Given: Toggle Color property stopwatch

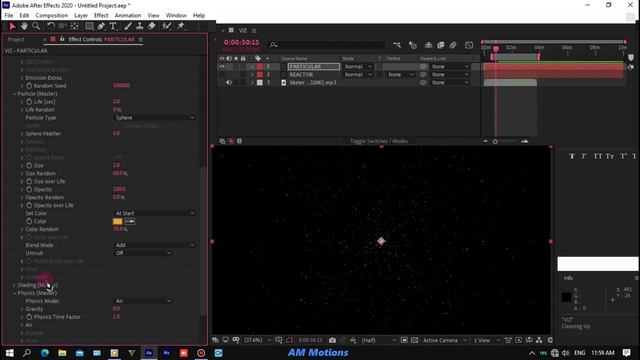Looking at the screenshot, I should tap(29, 221).
